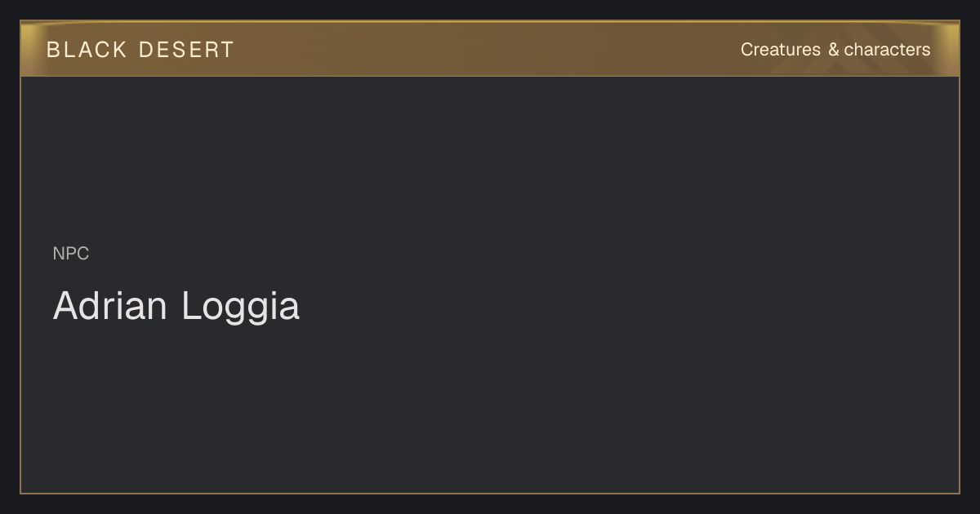Image resolution: width=980 pixels, height=514 pixels.
Task: Click the blank card area right of the name
Action: click(629, 307)
